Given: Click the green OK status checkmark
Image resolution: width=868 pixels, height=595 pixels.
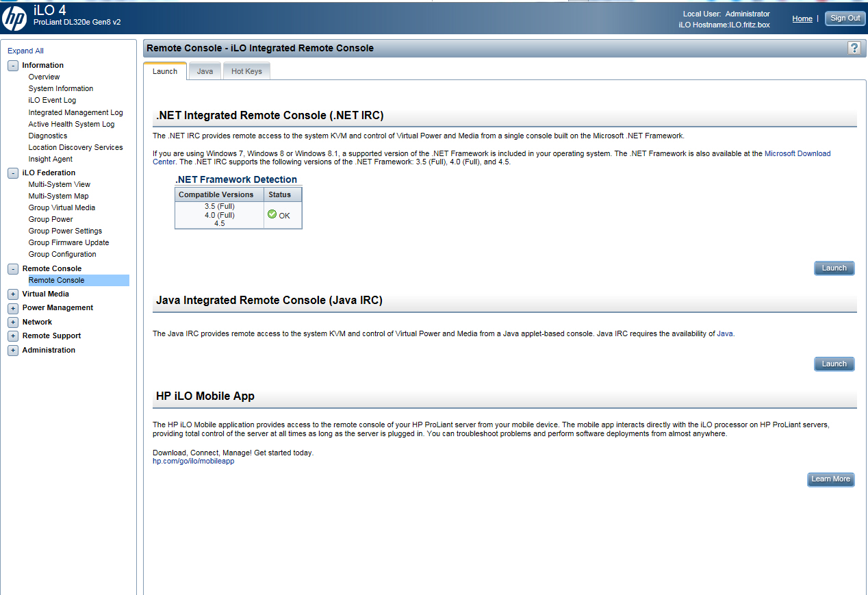Looking at the screenshot, I should pyautogui.click(x=272, y=214).
